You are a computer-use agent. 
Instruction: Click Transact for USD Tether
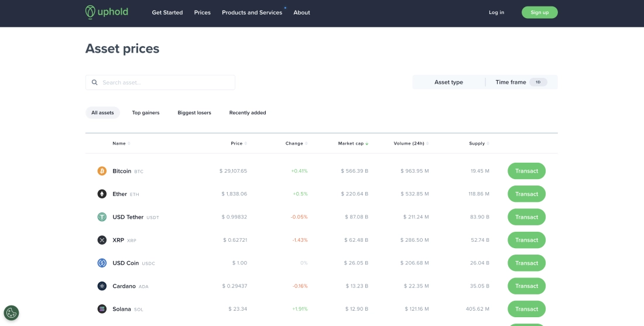[x=526, y=217]
